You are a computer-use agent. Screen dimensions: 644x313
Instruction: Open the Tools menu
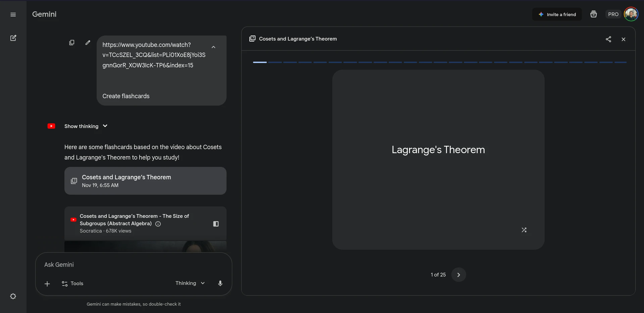pos(72,284)
